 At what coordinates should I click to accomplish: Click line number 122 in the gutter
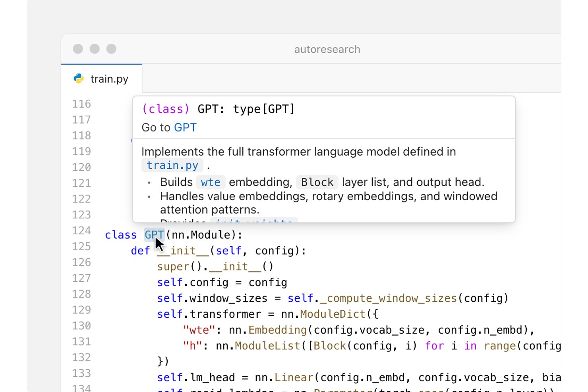[x=81, y=199]
